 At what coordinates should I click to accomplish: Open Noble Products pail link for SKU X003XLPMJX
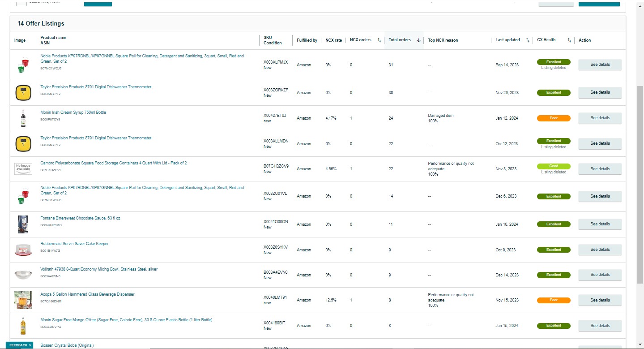(x=142, y=59)
